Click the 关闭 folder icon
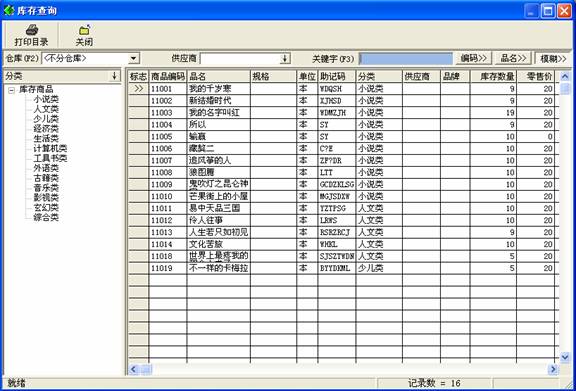The width and height of the screenshot is (576, 391). click(84, 30)
